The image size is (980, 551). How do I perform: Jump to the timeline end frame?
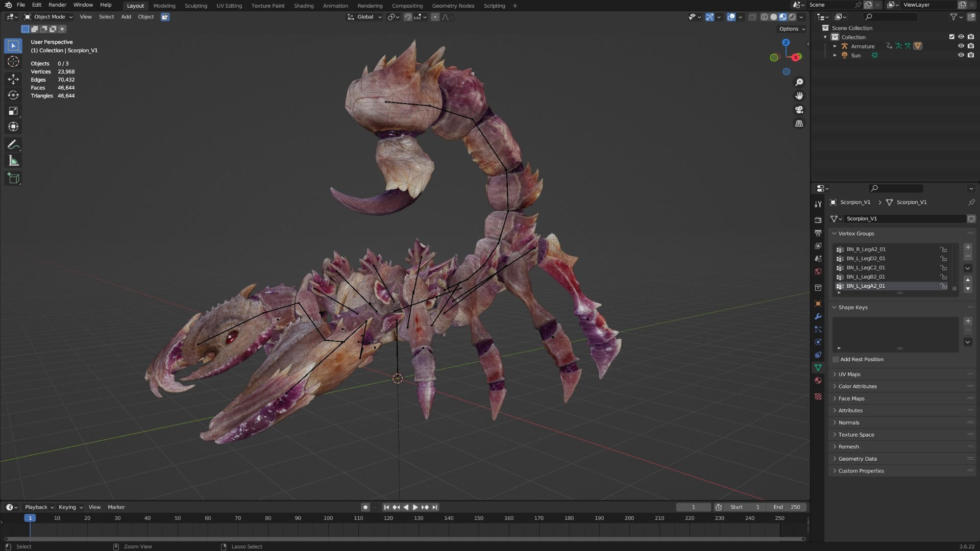tap(435, 507)
